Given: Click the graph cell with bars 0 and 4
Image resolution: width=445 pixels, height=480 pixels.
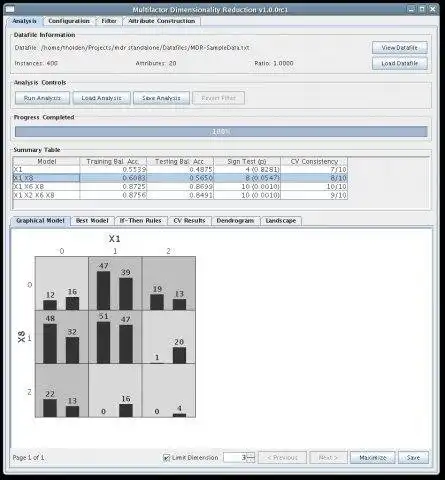Looking at the screenshot, I should click(x=169, y=390).
